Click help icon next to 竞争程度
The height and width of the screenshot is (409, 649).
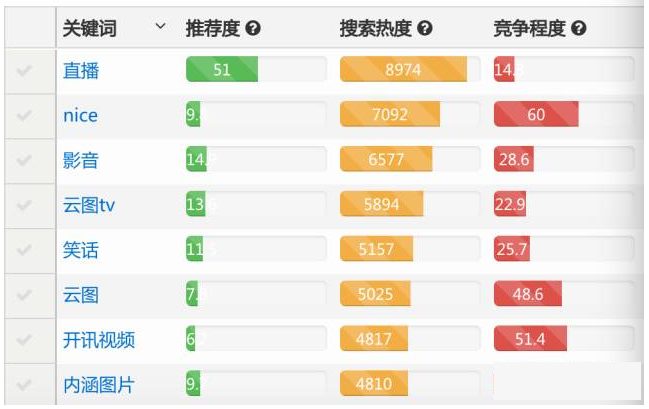579,29
